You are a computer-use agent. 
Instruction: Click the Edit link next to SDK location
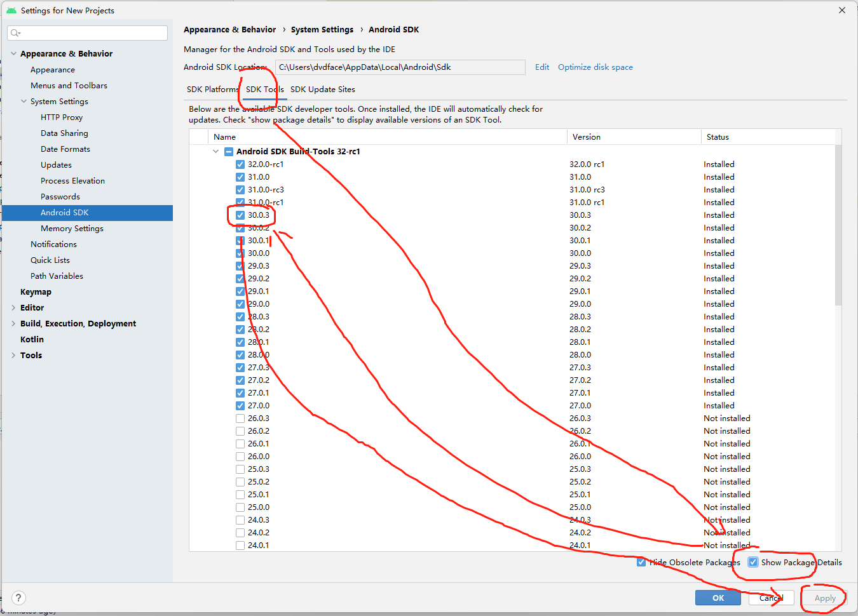541,67
